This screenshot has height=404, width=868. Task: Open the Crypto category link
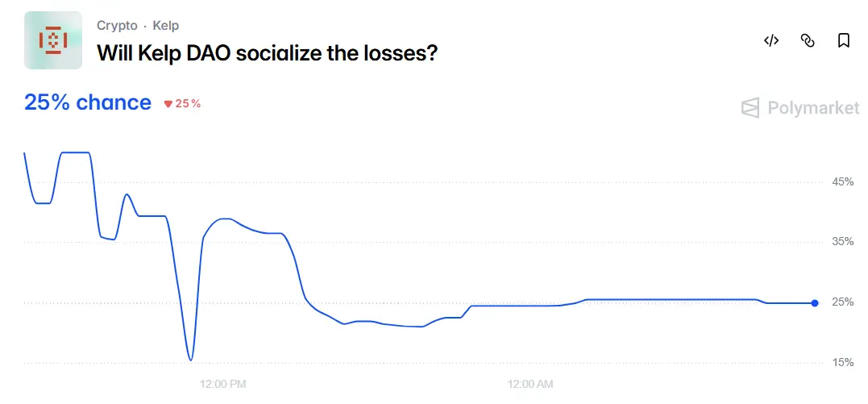click(x=117, y=26)
